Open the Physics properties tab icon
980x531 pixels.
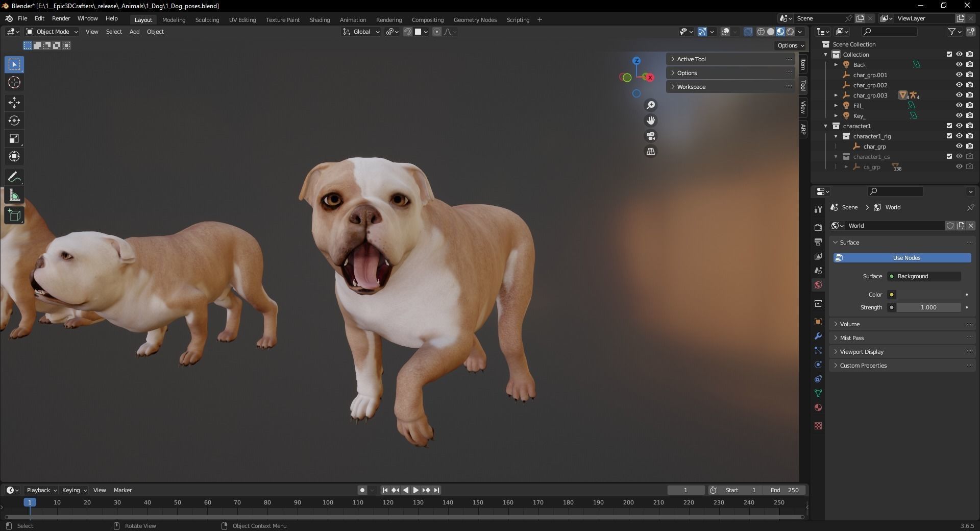818,365
